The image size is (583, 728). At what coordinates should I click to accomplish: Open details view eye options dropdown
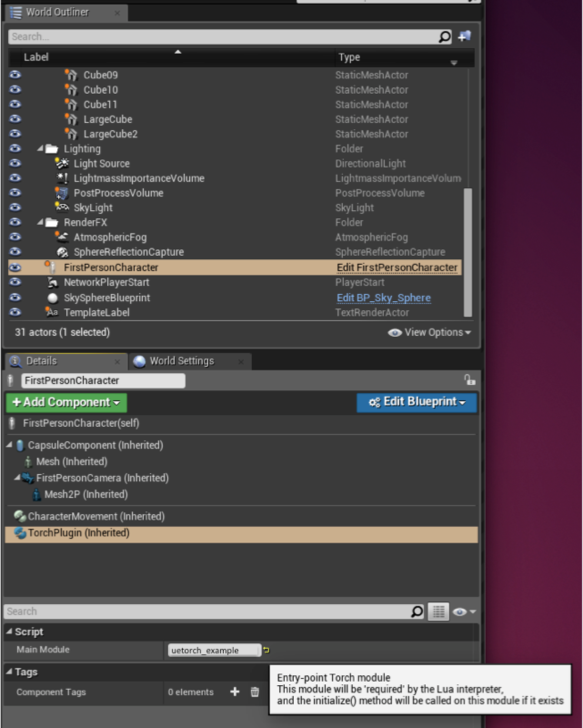tap(464, 612)
